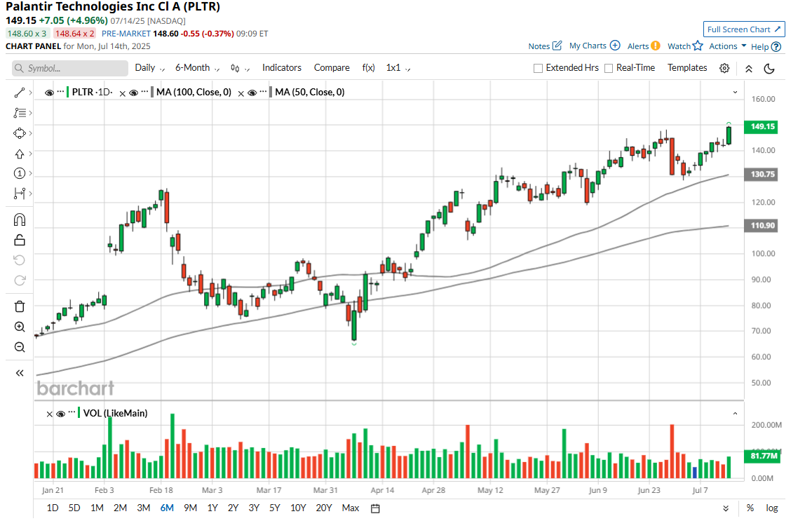
Task: Switch the axis to percent scale
Action: point(750,508)
